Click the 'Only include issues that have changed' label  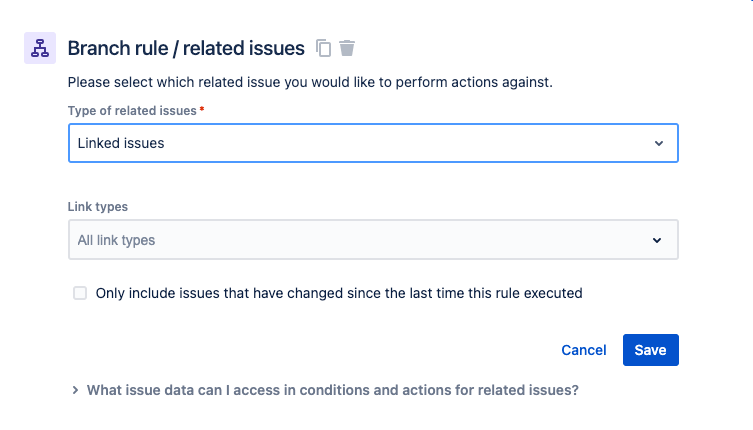[339, 293]
